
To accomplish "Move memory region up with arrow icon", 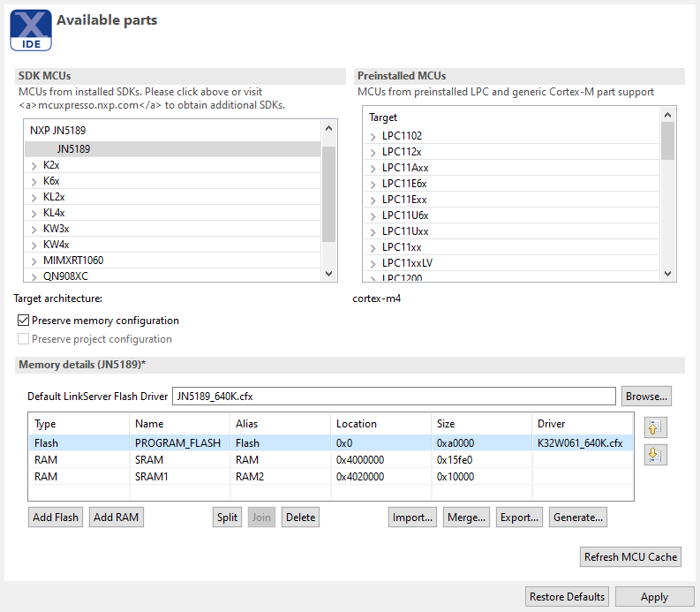I will click(x=655, y=428).
